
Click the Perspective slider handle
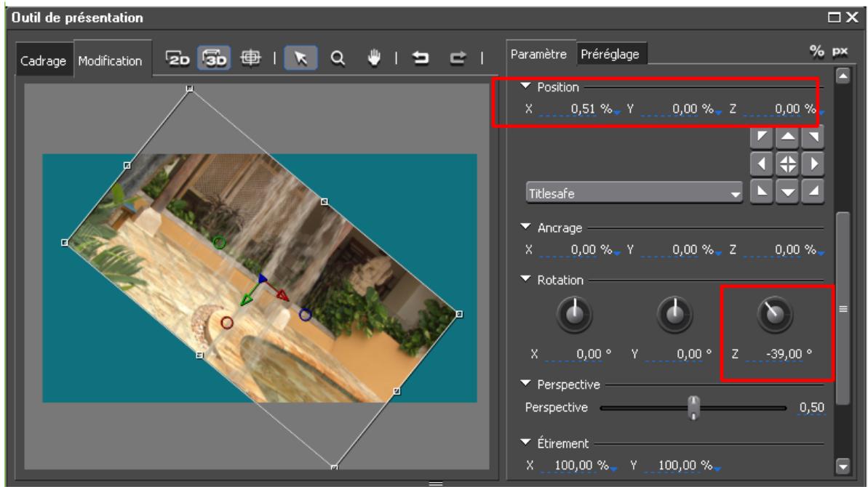(x=693, y=408)
